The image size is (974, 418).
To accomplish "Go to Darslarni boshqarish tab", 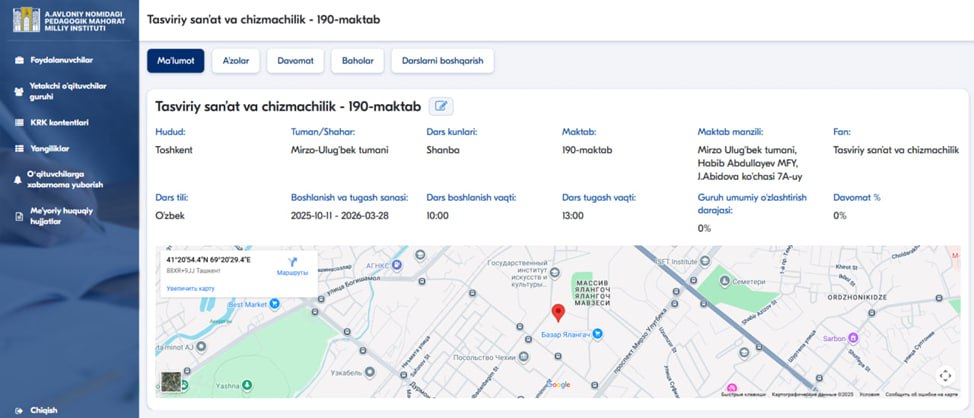I will point(442,61).
